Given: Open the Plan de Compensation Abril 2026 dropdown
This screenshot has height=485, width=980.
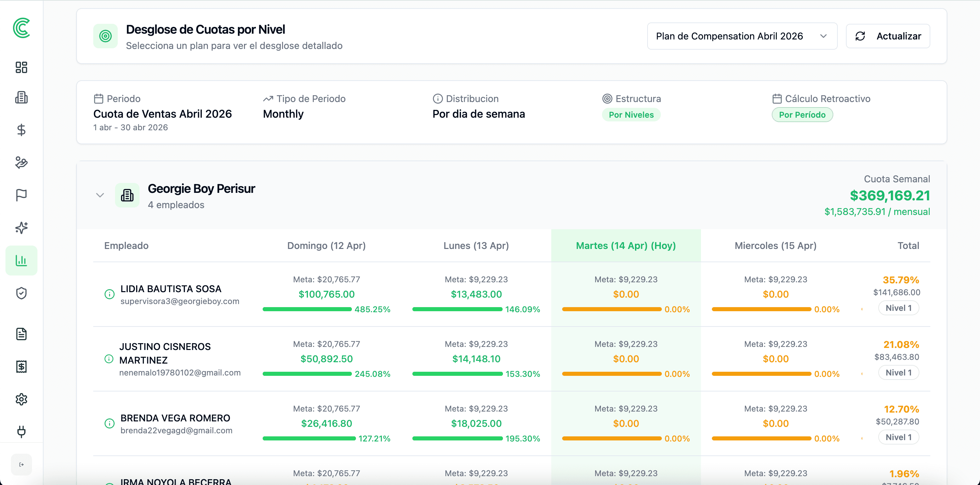Looking at the screenshot, I should [x=742, y=36].
